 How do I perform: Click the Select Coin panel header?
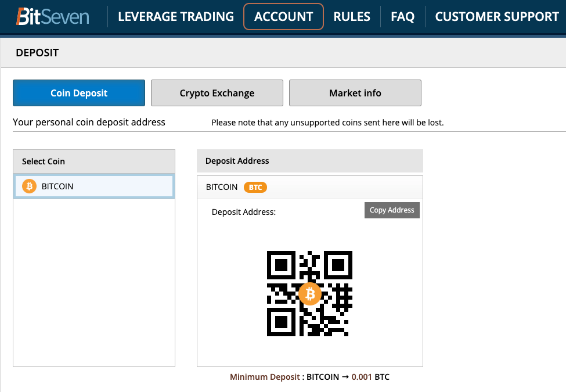(x=94, y=161)
